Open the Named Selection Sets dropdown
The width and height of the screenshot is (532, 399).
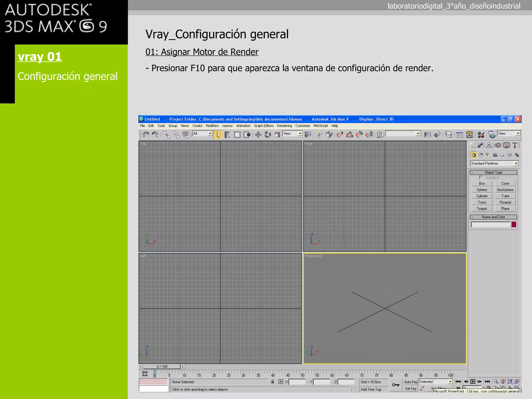coord(403,134)
